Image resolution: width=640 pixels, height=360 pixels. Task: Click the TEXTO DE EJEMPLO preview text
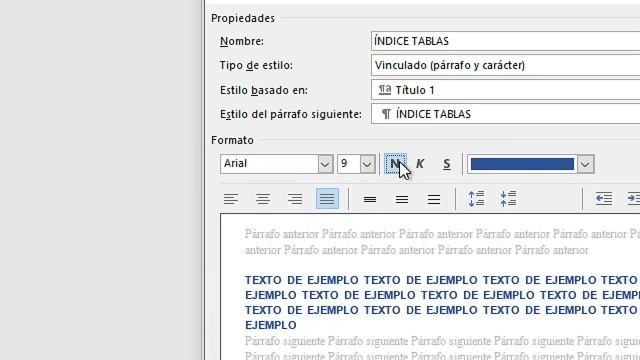442,302
